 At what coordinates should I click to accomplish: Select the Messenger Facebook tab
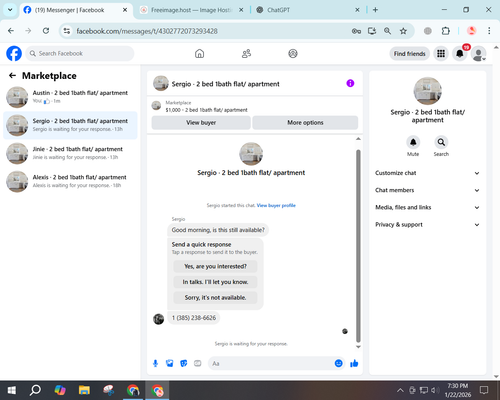76,10
